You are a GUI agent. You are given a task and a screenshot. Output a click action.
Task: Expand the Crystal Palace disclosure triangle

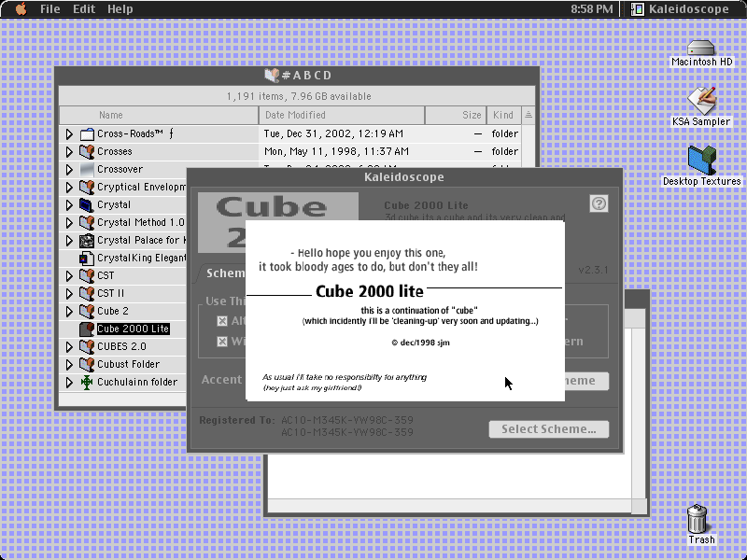pyautogui.click(x=69, y=241)
